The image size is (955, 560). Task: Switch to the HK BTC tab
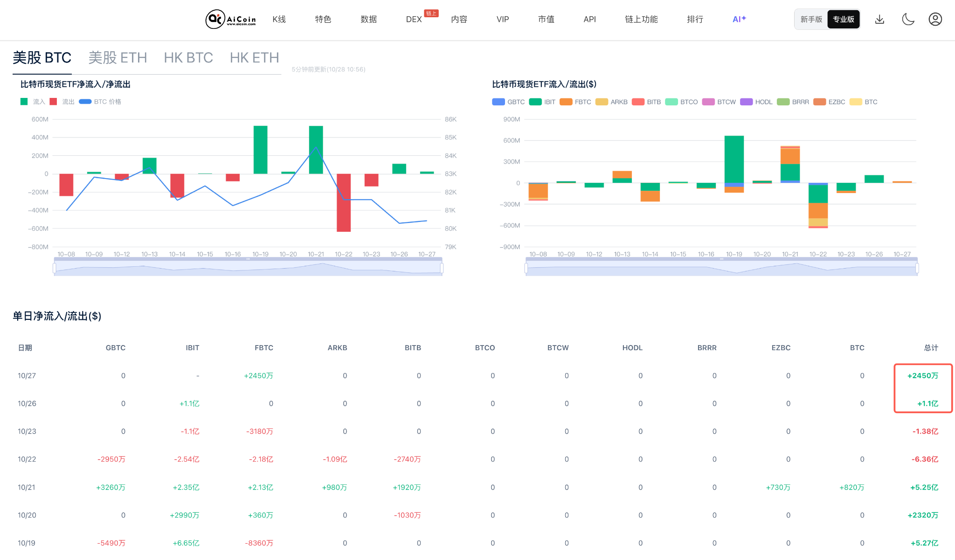(x=188, y=57)
